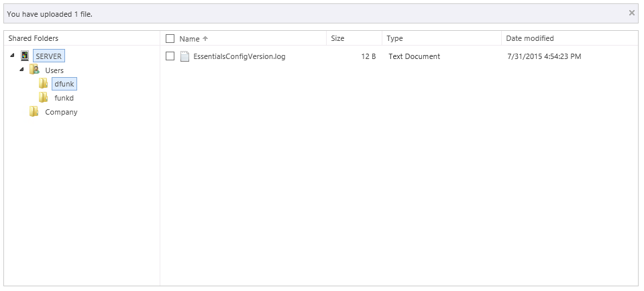644x291 pixels.
Task: Click the SERVER computer icon
Action: (x=25, y=56)
